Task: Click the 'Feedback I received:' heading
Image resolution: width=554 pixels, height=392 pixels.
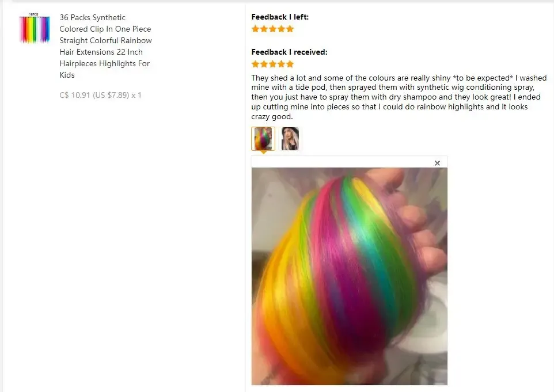Action: click(x=289, y=52)
